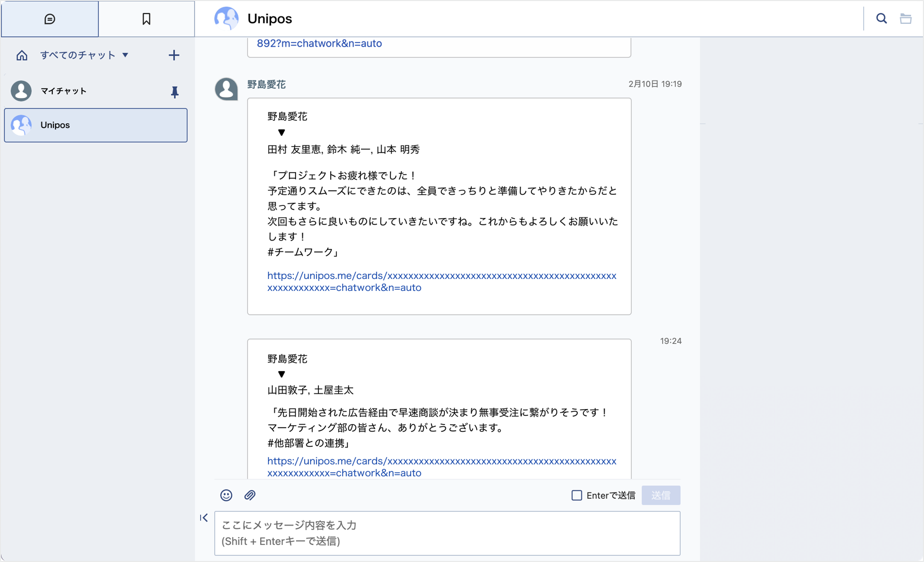This screenshot has width=924, height=562.
Task: Click the home icon in sidebar
Action: click(22, 55)
